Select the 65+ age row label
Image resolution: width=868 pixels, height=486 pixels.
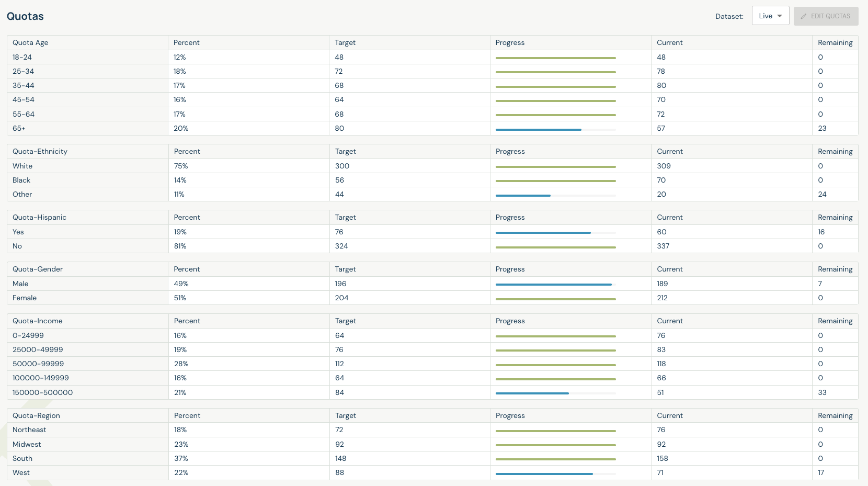pyautogui.click(x=19, y=128)
